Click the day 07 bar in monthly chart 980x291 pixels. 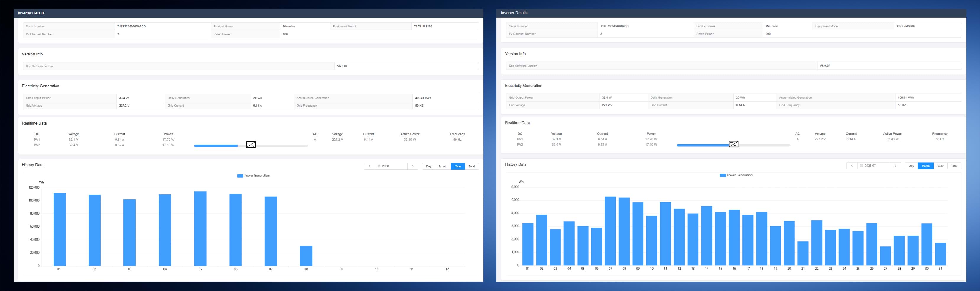coord(610,231)
